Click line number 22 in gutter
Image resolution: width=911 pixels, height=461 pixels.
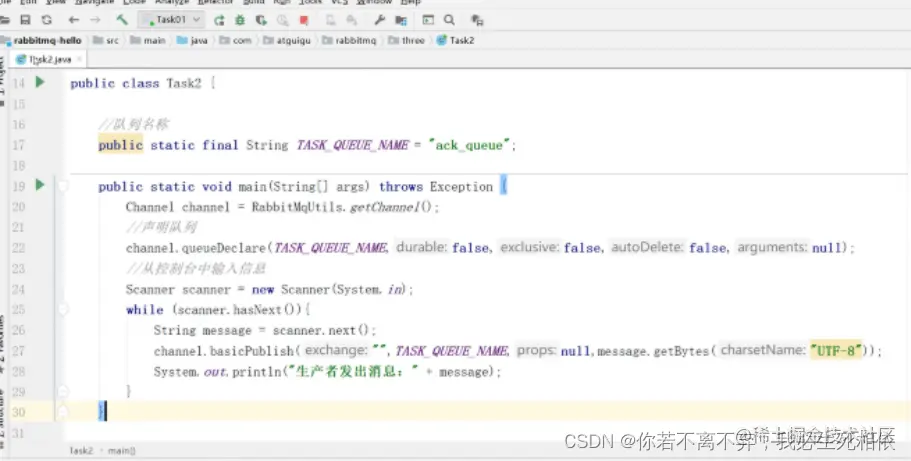(19, 248)
